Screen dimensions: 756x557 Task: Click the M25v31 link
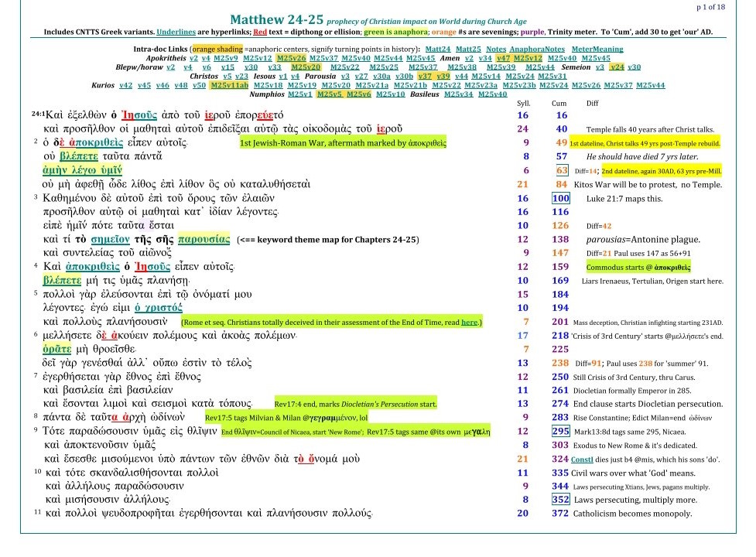click(x=552, y=76)
